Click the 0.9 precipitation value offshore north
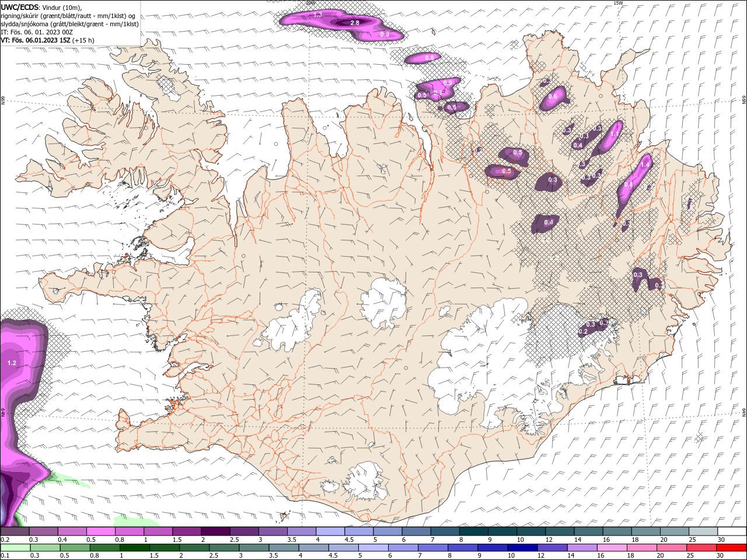This screenshot has height=560, width=747. pos(385,34)
